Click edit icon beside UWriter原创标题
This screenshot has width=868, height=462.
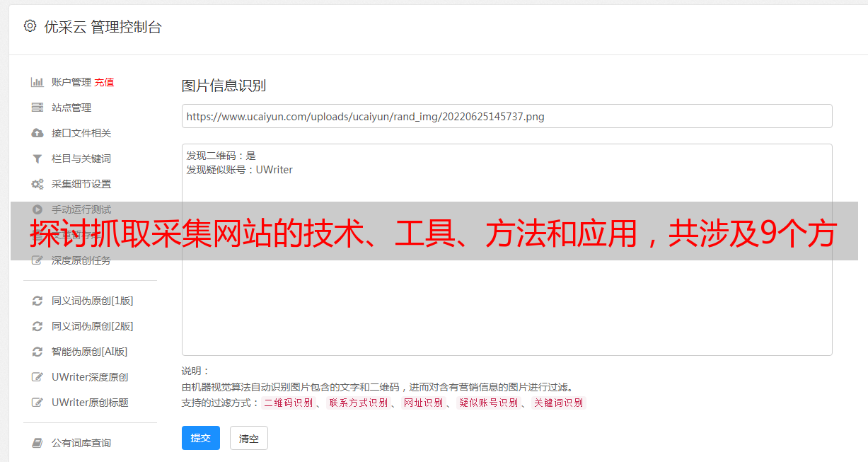(x=37, y=403)
